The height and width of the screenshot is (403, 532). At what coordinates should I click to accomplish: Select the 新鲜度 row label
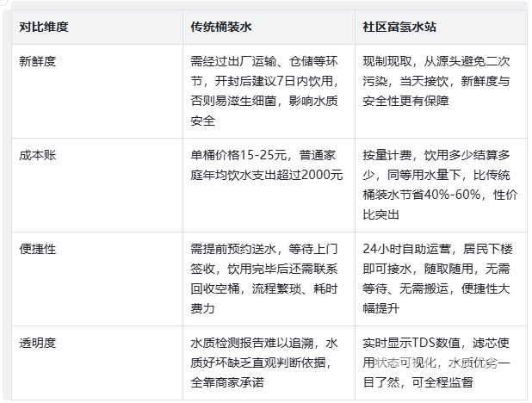coord(38,62)
